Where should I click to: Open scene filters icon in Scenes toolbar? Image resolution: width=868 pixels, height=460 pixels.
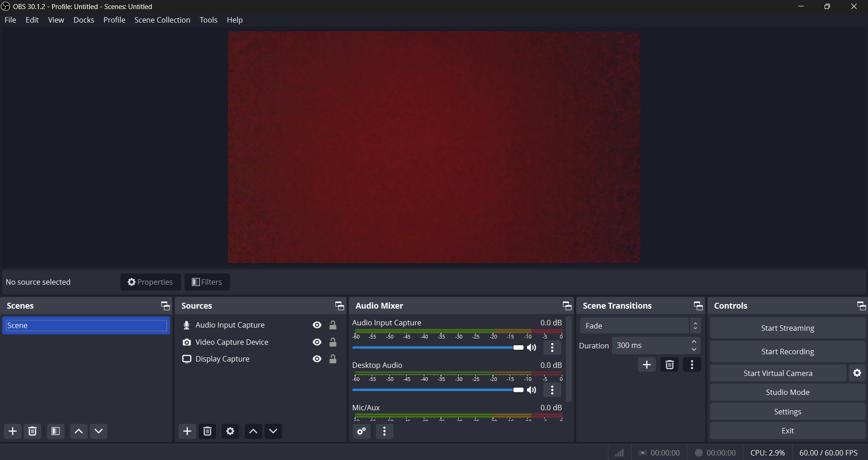pos(56,432)
